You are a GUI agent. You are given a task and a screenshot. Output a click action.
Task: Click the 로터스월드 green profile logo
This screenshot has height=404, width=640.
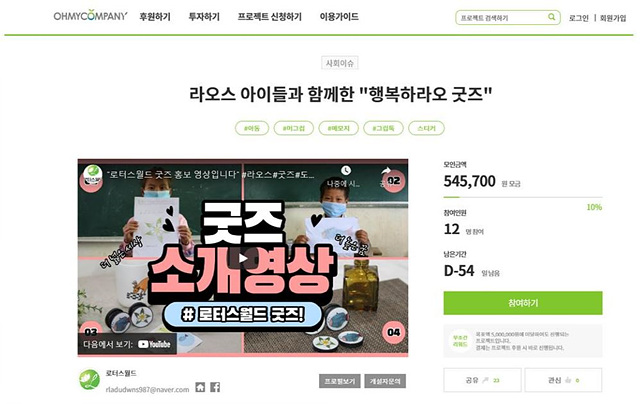[89, 379]
